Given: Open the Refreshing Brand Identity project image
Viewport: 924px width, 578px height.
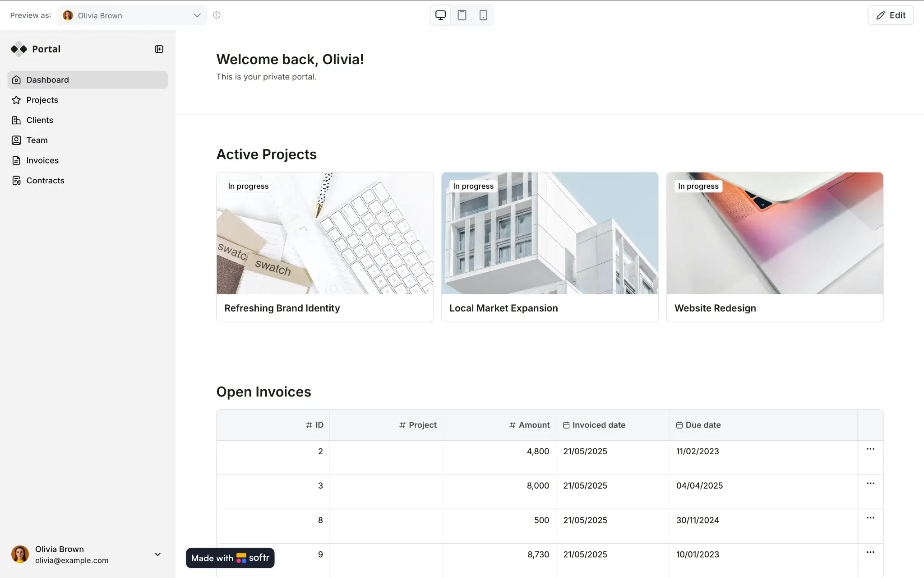Looking at the screenshot, I should [325, 233].
